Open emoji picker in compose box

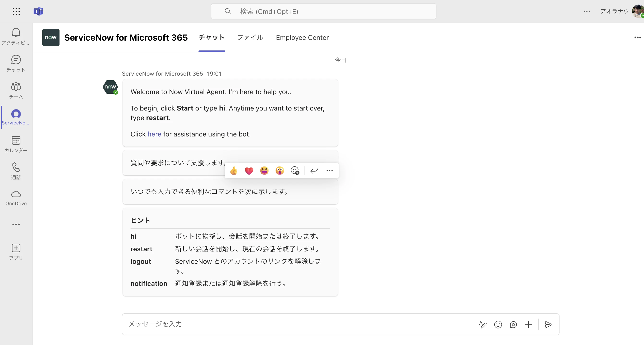498,325
